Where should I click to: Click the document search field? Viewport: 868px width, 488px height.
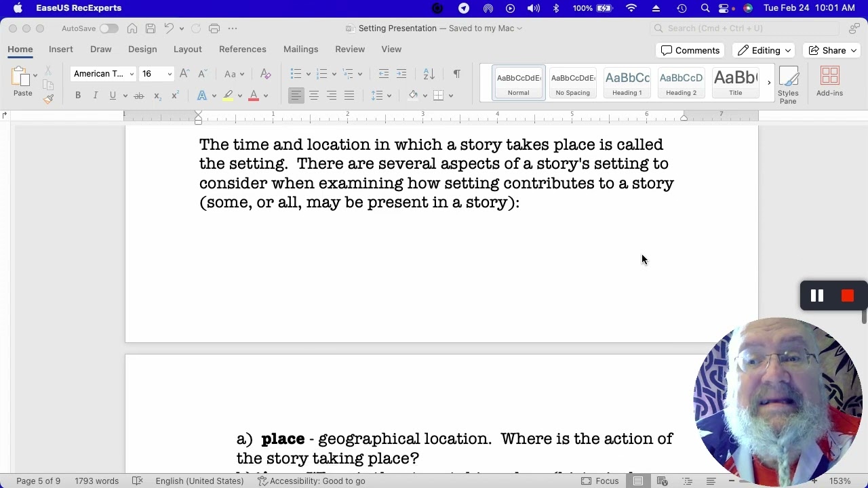click(x=746, y=28)
